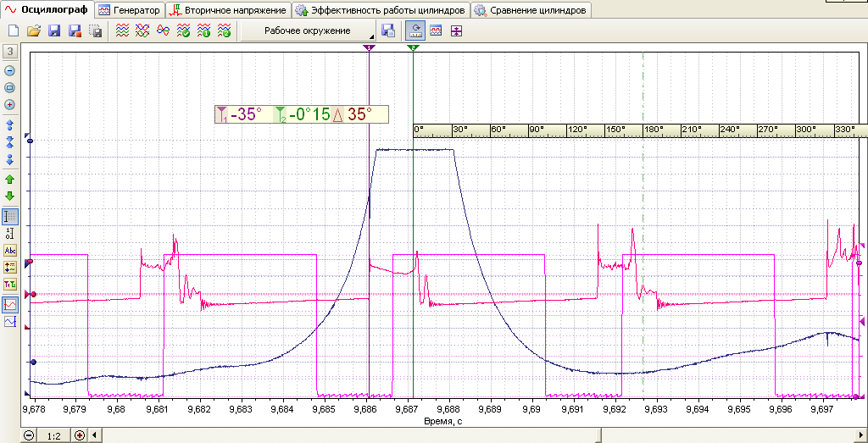This screenshot has height=443, width=868.
Task: Click the waveform window icon in toolbar
Action: (x=435, y=31)
